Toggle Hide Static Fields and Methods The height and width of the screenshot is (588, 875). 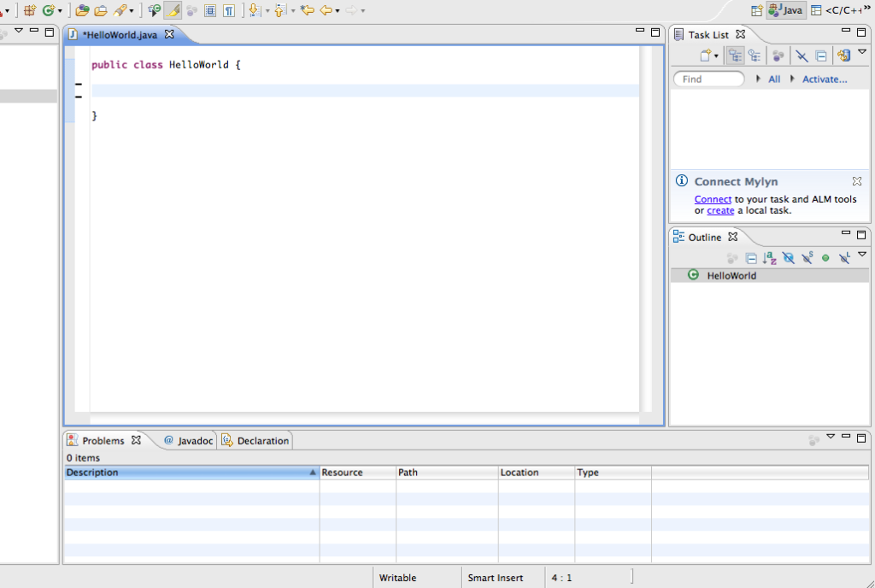(807, 258)
